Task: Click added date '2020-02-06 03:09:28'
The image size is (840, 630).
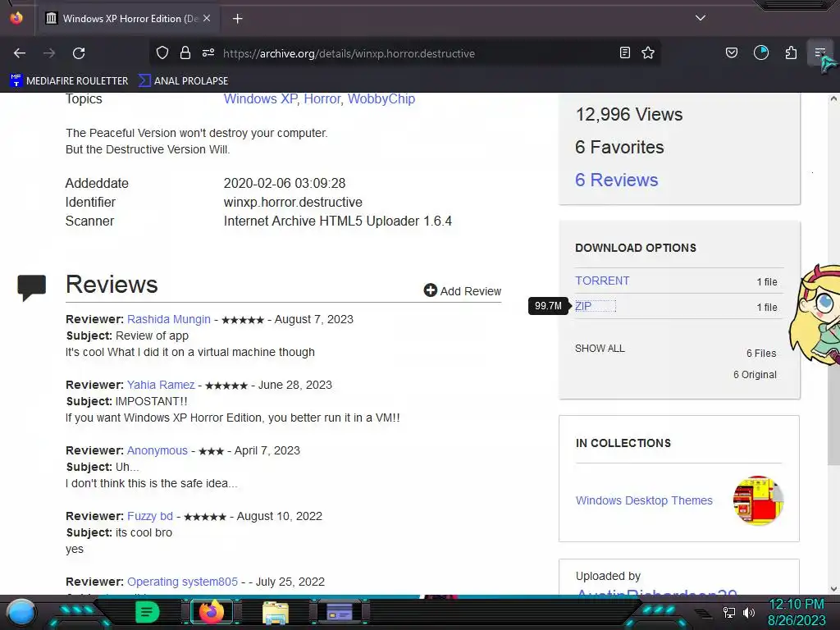Action: [x=285, y=183]
